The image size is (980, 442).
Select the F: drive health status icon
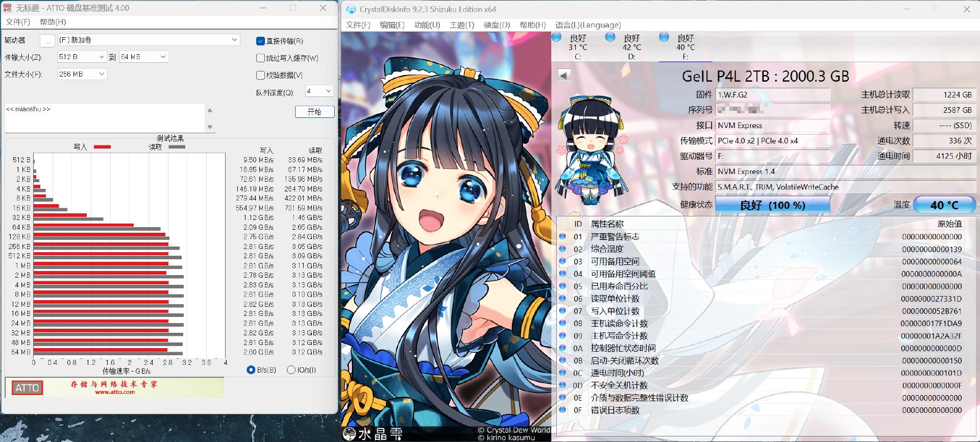coord(664,37)
